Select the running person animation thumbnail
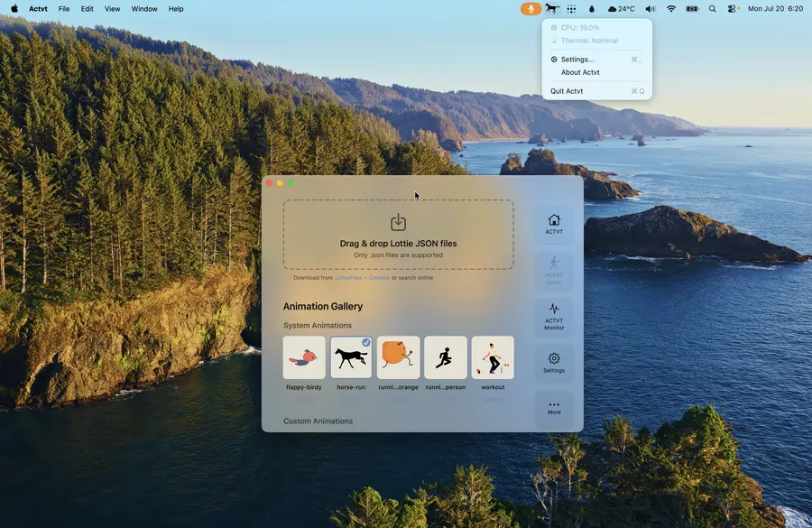Screen dimensions: 812x528 [446, 357]
